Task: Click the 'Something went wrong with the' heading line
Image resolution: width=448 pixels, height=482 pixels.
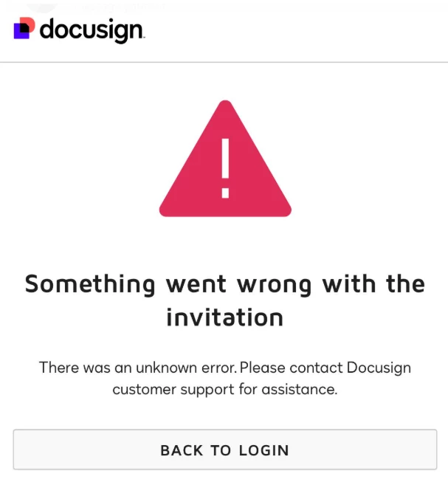Action: [x=225, y=284]
